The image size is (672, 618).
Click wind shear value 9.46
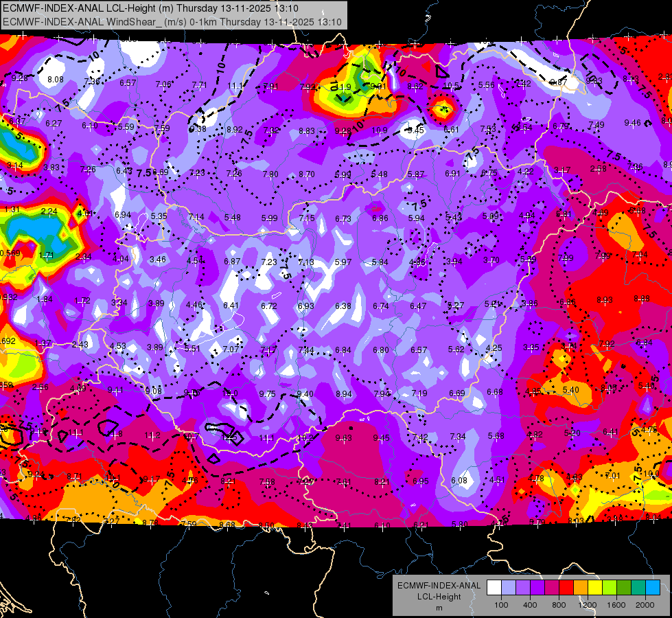coord(633,123)
